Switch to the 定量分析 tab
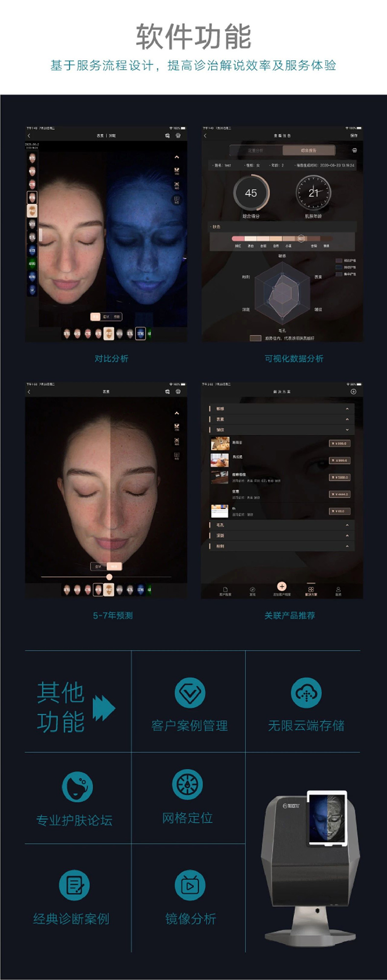387x980 pixels. point(255,151)
